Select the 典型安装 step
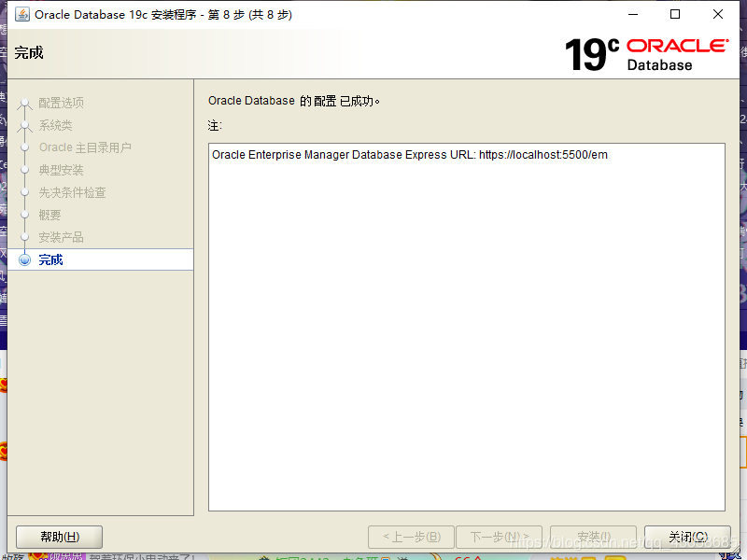 pos(61,170)
